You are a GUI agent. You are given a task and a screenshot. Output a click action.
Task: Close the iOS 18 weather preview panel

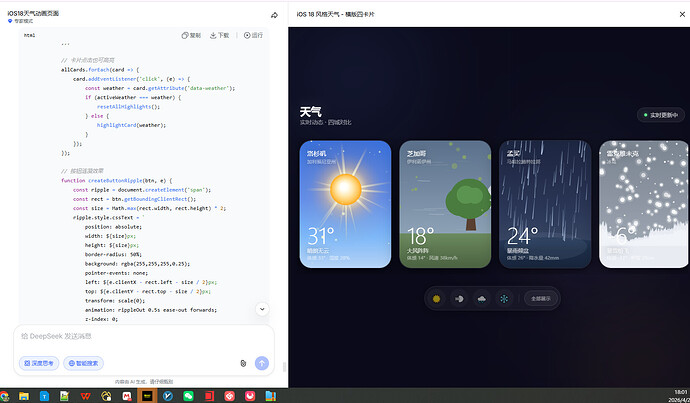[682, 15]
